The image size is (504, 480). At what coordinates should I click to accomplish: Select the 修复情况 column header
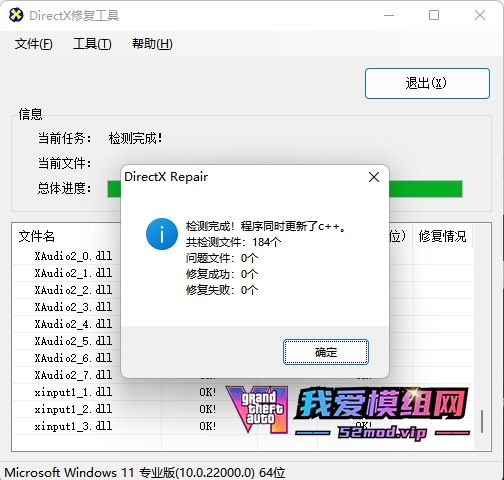click(443, 236)
